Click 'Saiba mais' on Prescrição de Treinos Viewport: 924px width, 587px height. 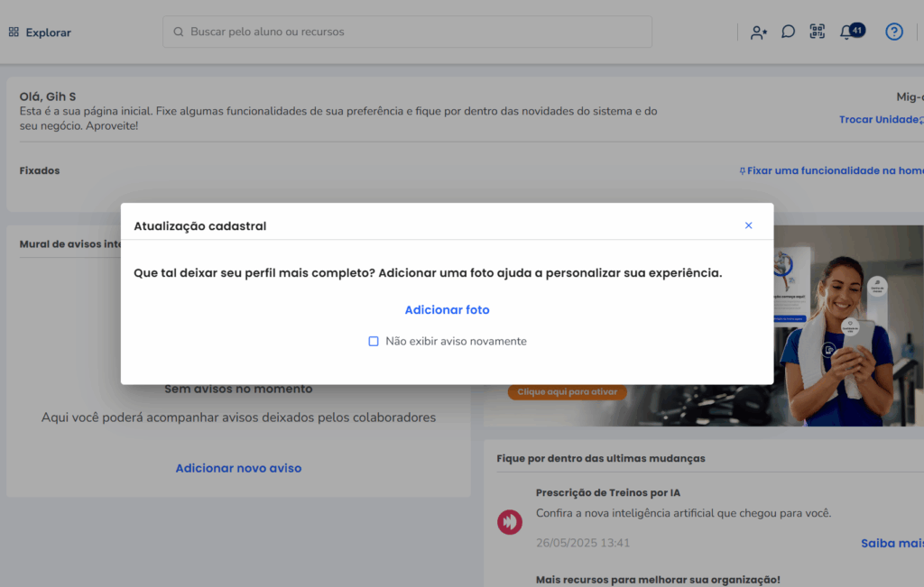click(x=892, y=543)
